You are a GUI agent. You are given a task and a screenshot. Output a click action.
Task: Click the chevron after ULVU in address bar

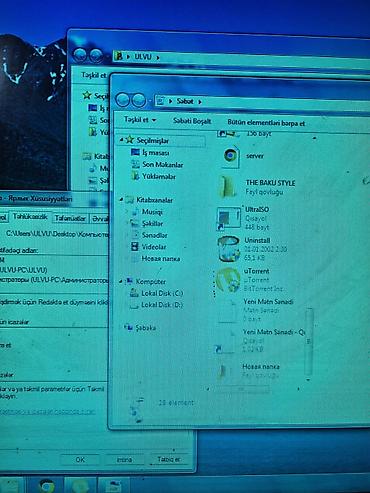pyautogui.click(x=157, y=57)
